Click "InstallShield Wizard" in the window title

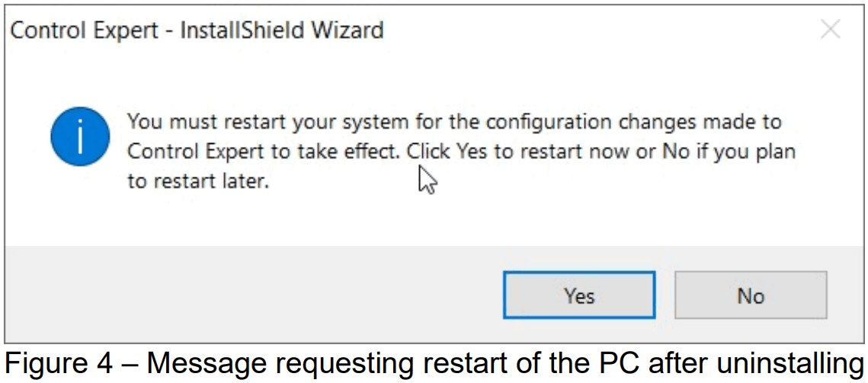click(x=283, y=31)
